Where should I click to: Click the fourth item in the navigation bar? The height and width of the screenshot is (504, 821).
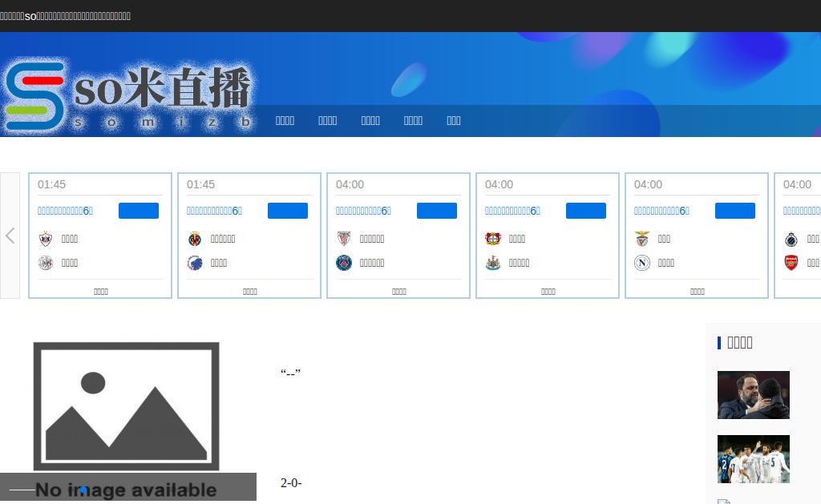[413, 121]
